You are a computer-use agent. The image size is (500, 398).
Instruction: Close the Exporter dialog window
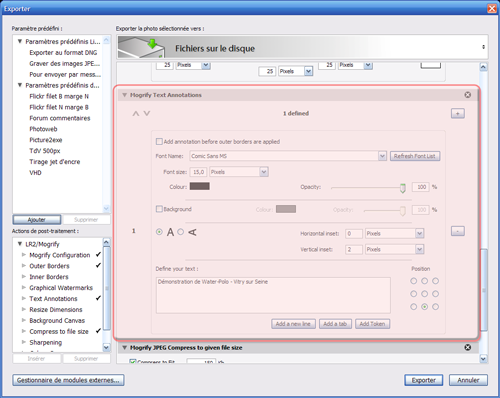pos(492,8)
